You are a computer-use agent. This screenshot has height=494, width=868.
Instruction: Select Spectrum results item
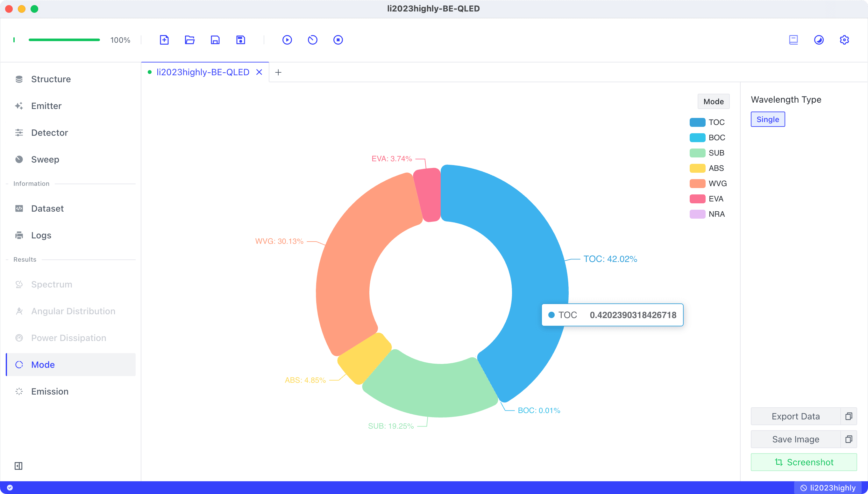pyautogui.click(x=71, y=284)
